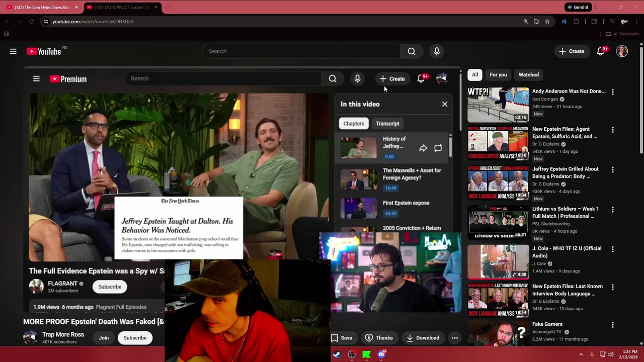Switch to the Chapters tab
644x362 pixels.
pos(354,124)
